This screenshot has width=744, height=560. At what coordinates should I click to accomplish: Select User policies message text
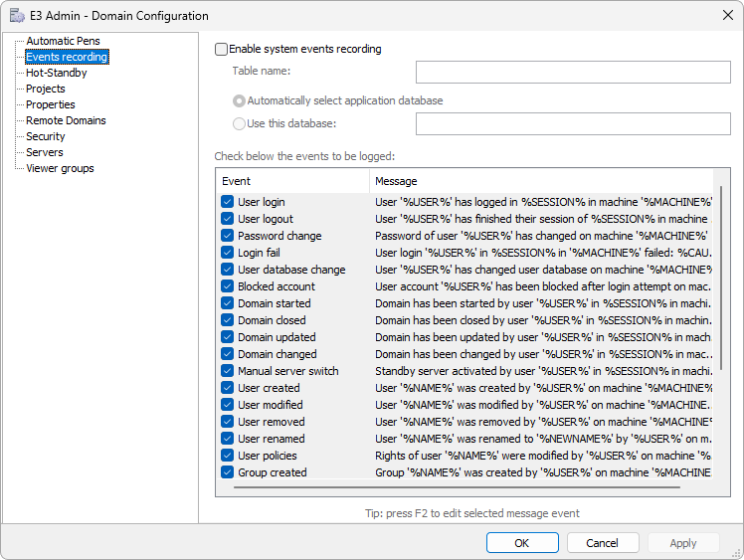543,456
